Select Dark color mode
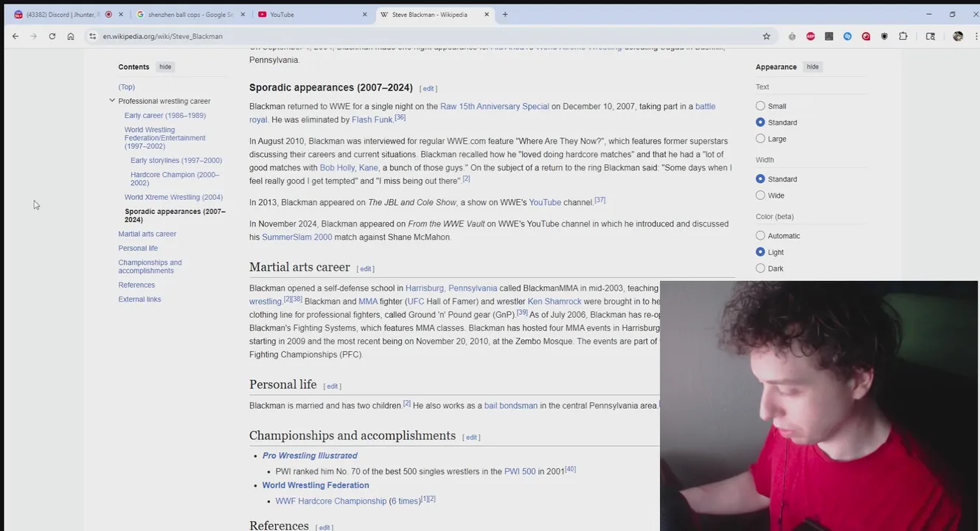 [760, 268]
